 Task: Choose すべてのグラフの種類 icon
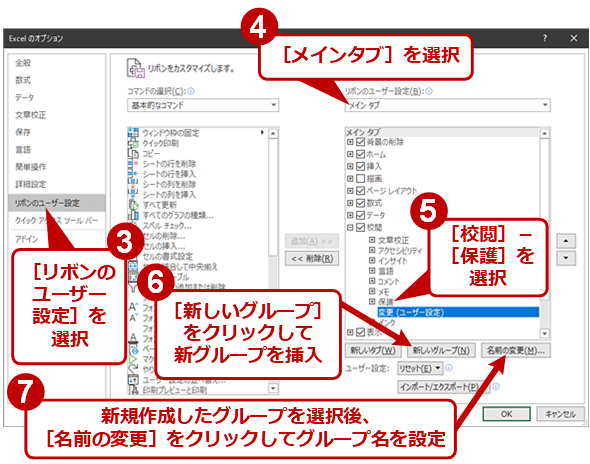[133, 215]
